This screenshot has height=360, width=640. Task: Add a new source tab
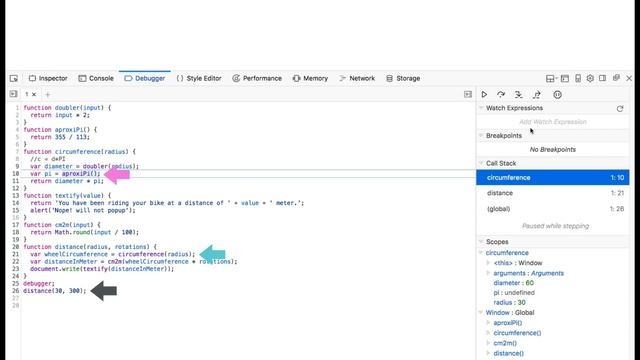48,95
